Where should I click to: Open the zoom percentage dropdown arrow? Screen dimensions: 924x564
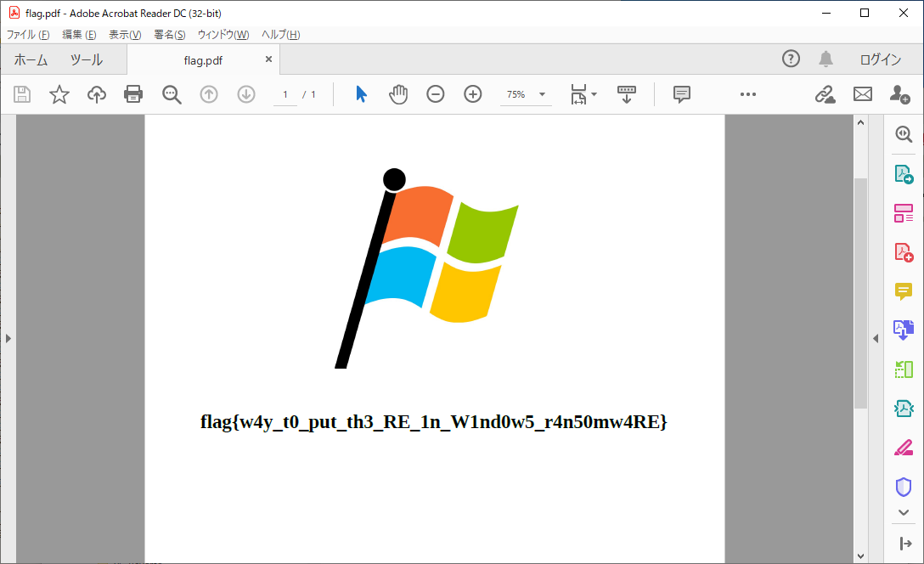click(x=542, y=94)
